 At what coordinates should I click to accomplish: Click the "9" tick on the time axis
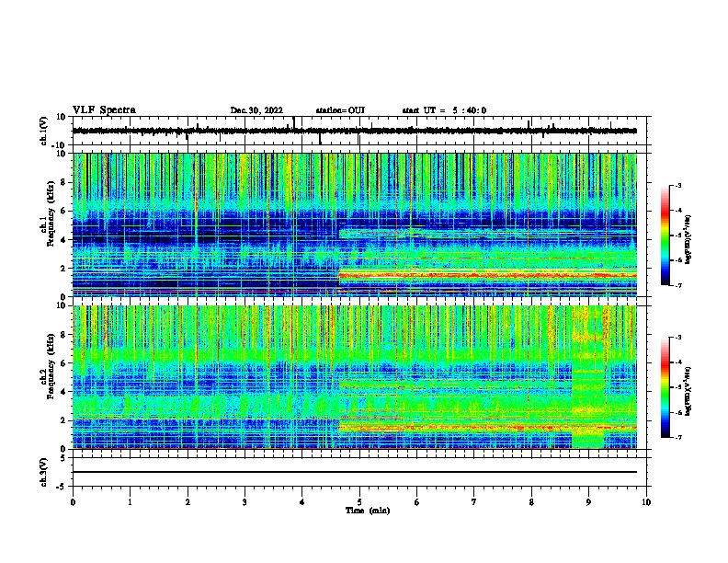click(588, 502)
